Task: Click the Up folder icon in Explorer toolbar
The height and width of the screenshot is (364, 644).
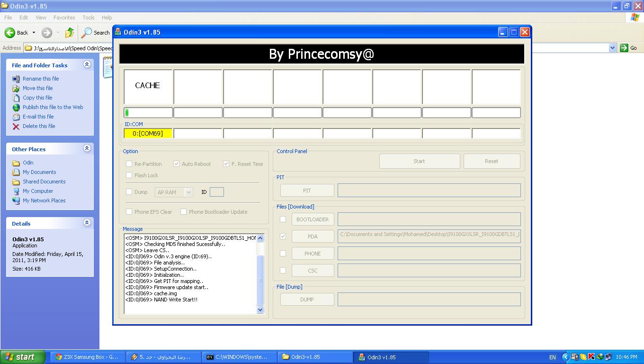Action: (x=70, y=33)
